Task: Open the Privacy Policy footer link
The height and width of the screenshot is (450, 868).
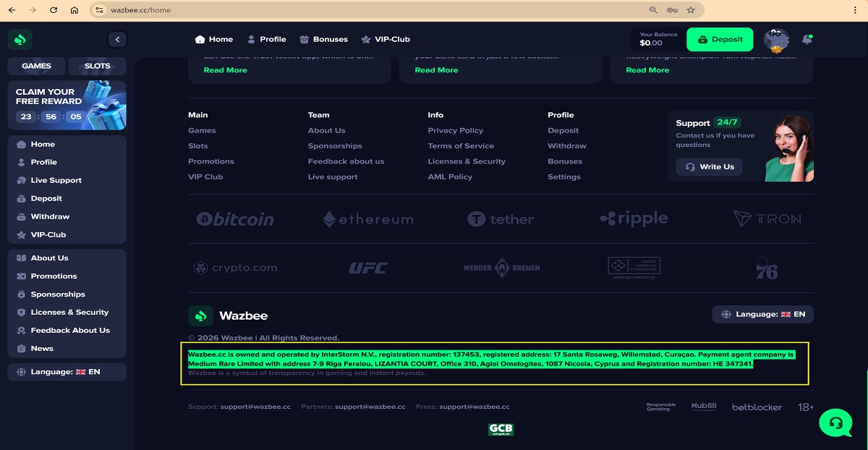Action: [455, 130]
